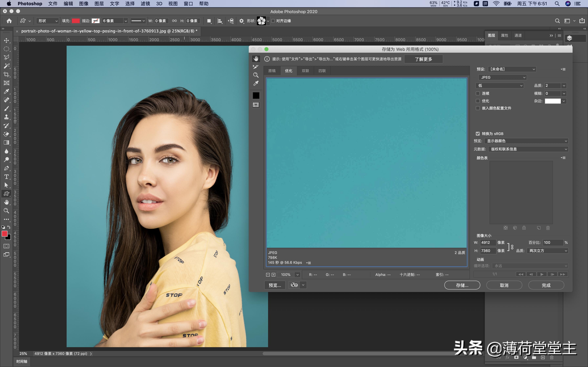The width and height of the screenshot is (588, 367).
Task: Select the Zoom tool in the left toolbar
Action: (7, 211)
